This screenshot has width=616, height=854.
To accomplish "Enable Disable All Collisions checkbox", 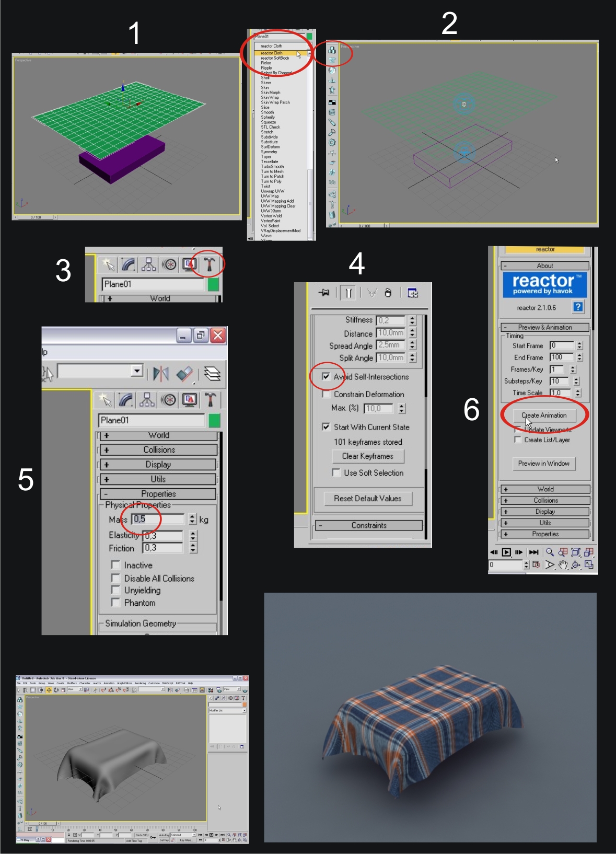I will pyautogui.click(x=115, y=578).
